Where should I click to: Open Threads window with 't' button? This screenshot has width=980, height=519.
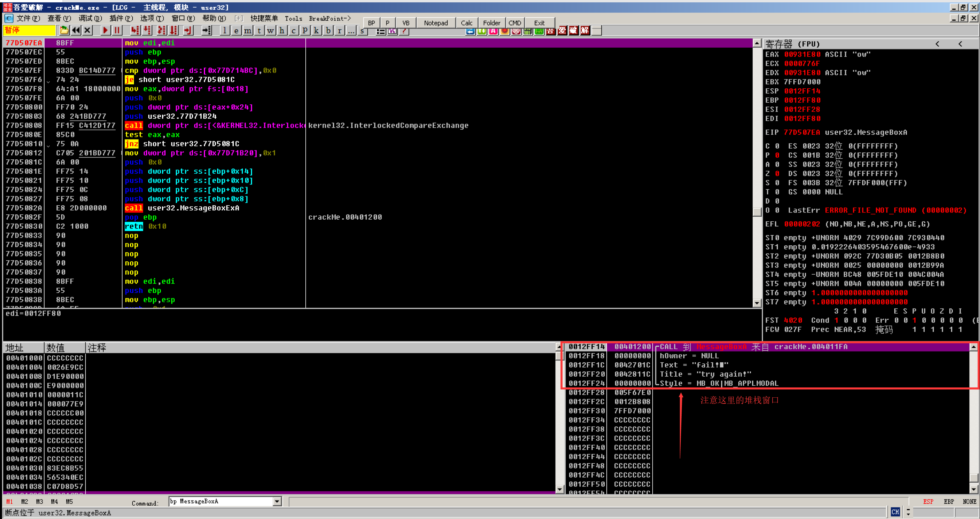(x=259, y=30)
